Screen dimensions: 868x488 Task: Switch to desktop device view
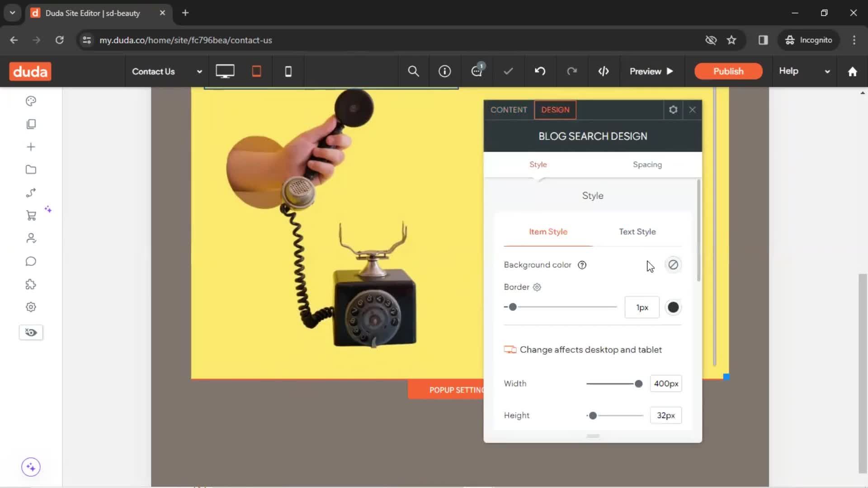225,71
